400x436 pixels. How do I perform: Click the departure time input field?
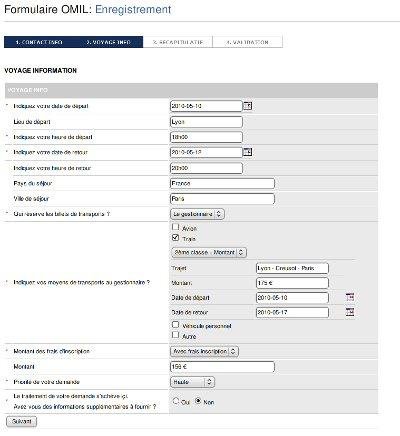point(206,137)
